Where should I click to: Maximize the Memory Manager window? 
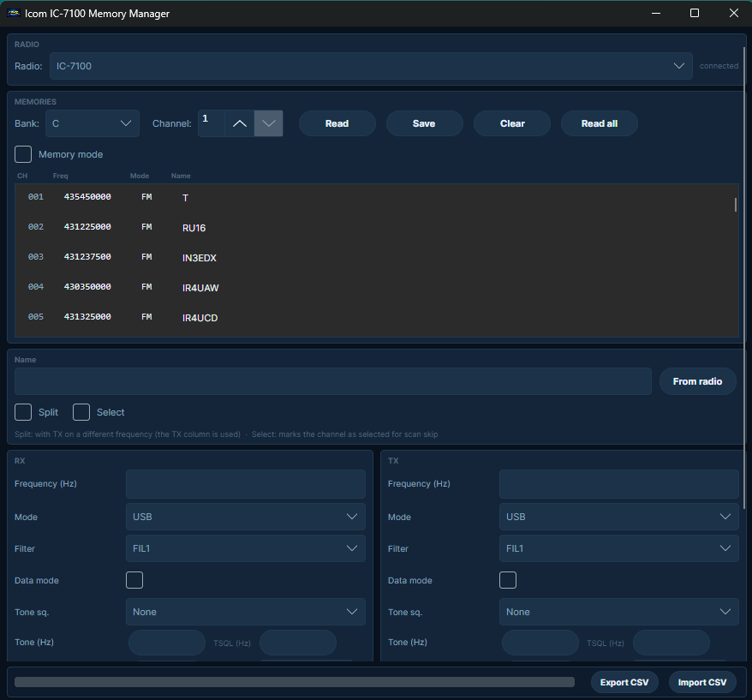click(695, 13)
